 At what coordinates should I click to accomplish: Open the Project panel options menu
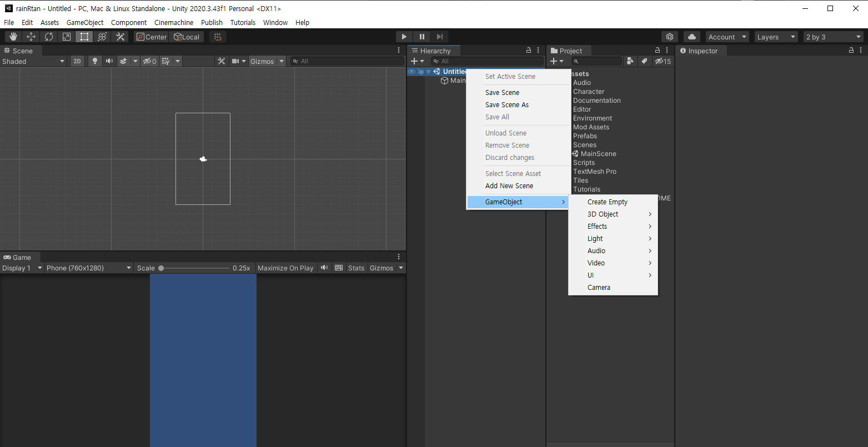pos(667,51)
